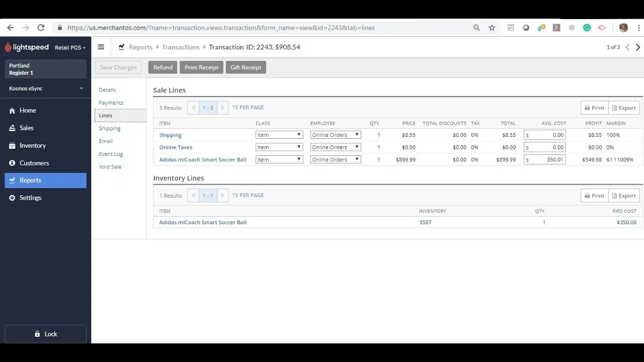Open Adidas miCoach Smart Soccer Ball sale line
The height and width of the screenshot is (362, 644).
pos(203,159)
